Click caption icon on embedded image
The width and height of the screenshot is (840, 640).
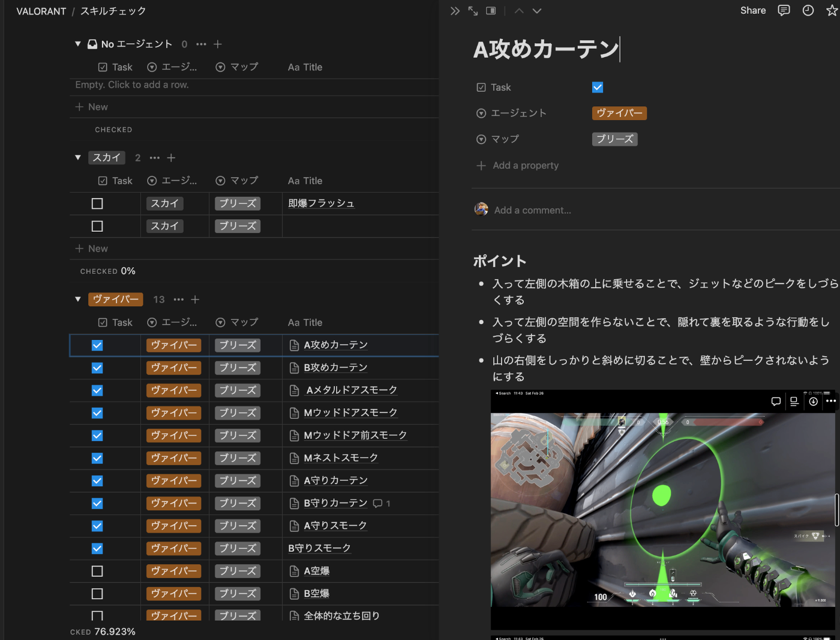pyautogui.click(x=794, y=402)
